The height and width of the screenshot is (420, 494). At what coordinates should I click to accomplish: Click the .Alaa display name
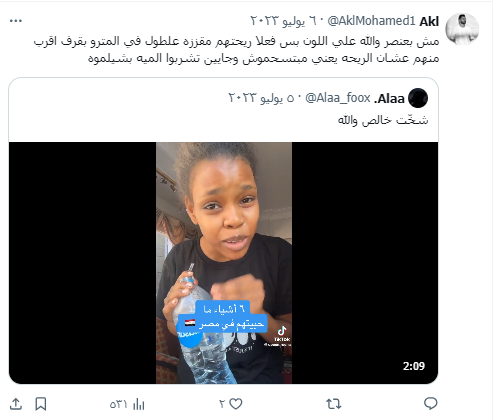389,98
